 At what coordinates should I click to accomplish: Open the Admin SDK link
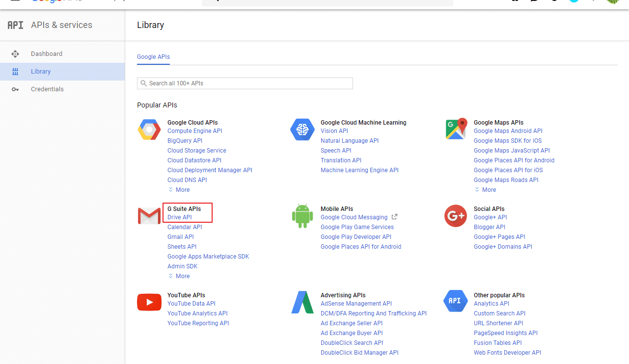click(x=182, y=266)
